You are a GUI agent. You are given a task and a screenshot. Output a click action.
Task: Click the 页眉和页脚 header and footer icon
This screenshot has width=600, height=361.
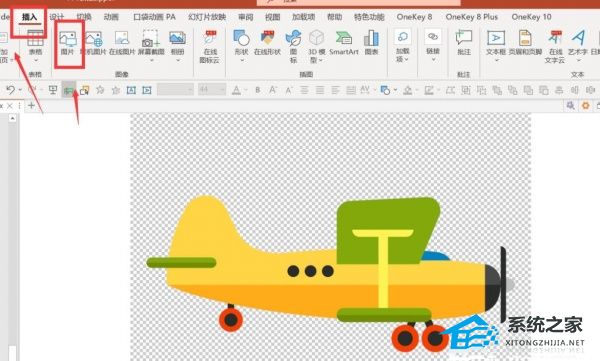(x=525, y=43)
